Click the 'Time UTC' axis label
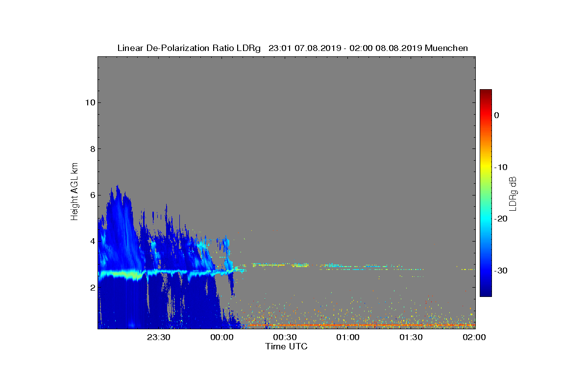 pyautogui.click(x=287, y=346)
